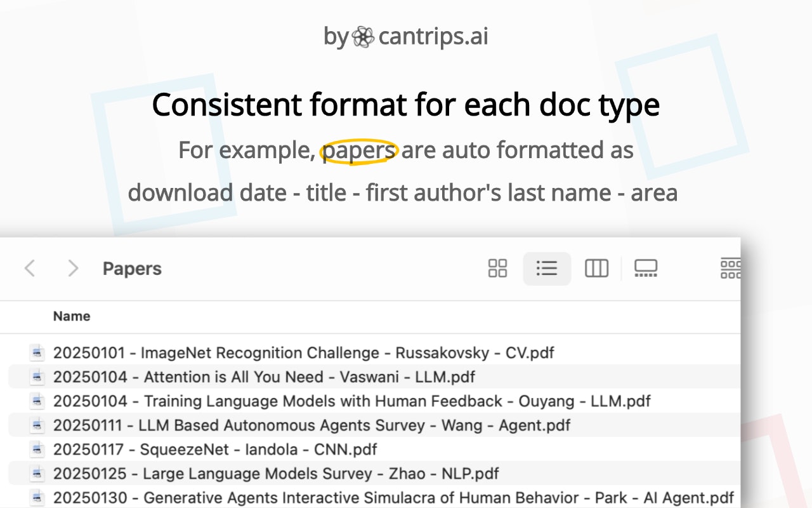Select file 20250101 - ImageNet Recognition Challenge - Russakovsky - CV.pdf
Screen dimensions: 812x508
pyautogui.click(x=304, y=352)
